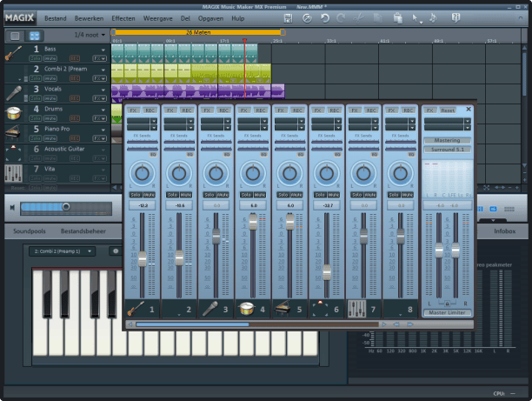
Task: Click the mixer's horizontal scrollbar
Action: pos(191,324)
